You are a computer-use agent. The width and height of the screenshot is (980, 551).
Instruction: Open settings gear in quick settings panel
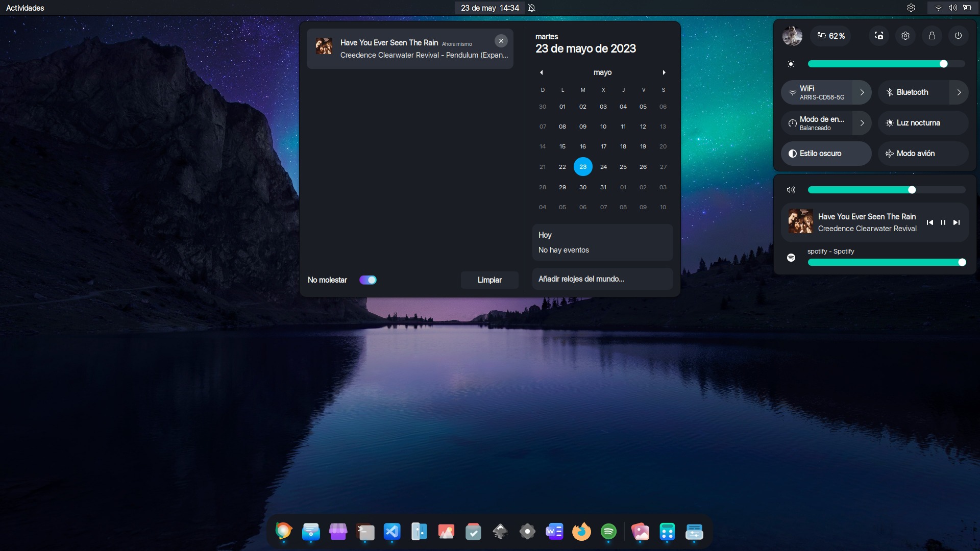(x=905, y=36)
